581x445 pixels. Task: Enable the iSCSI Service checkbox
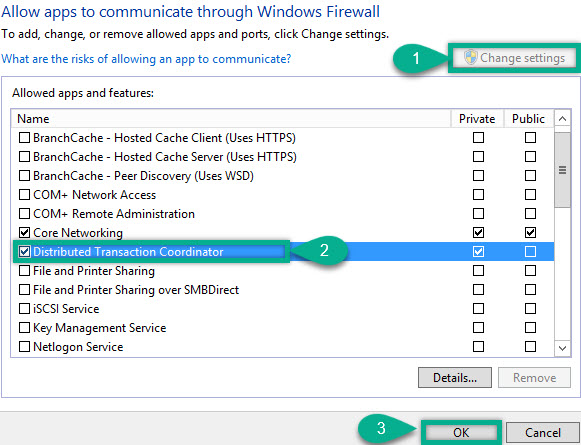(x=24, y=309)
